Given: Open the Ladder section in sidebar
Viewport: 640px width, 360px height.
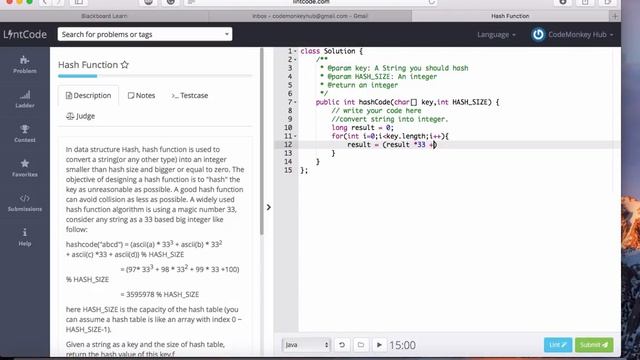Looking at the screenshot, I should [x=24, y=99].
